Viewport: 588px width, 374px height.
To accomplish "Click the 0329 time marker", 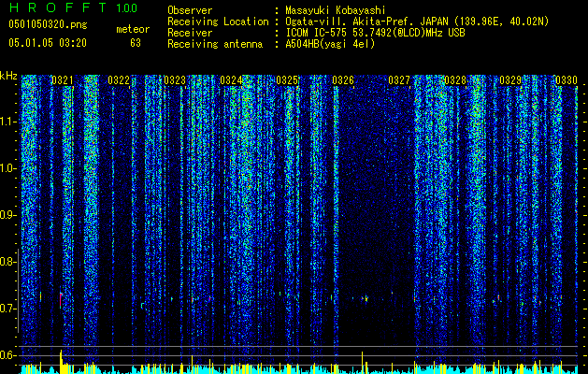I will (510, 80).
